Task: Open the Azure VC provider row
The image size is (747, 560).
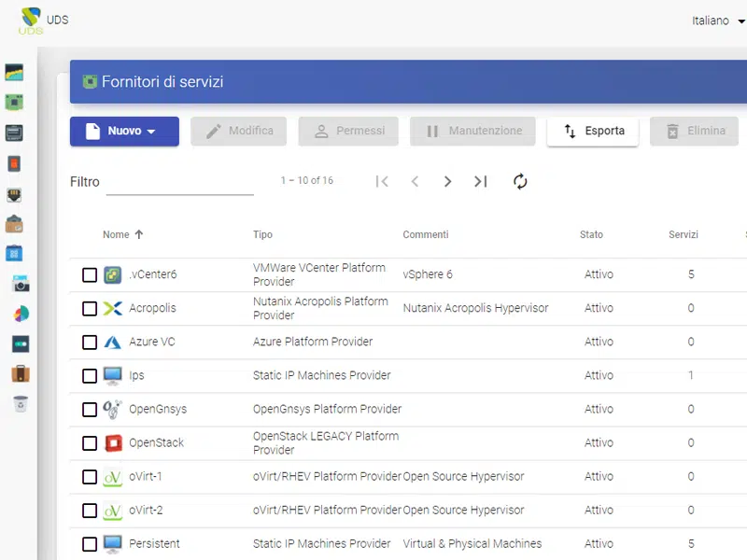Action: [151, 343]
